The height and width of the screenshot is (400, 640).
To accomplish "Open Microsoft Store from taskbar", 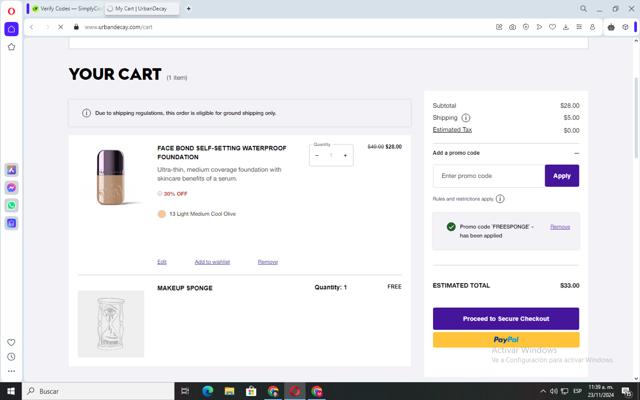I will click(251, 391).
